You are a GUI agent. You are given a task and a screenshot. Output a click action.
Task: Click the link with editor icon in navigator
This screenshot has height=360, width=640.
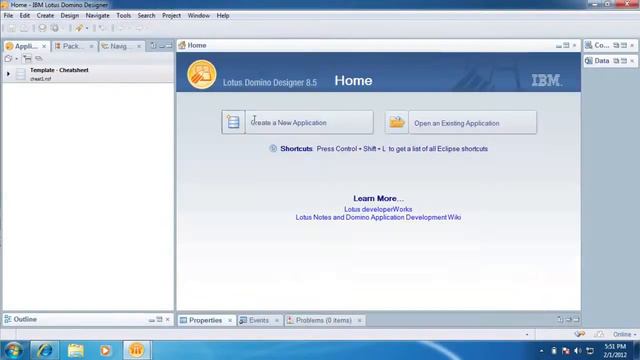tap(39, 59)
